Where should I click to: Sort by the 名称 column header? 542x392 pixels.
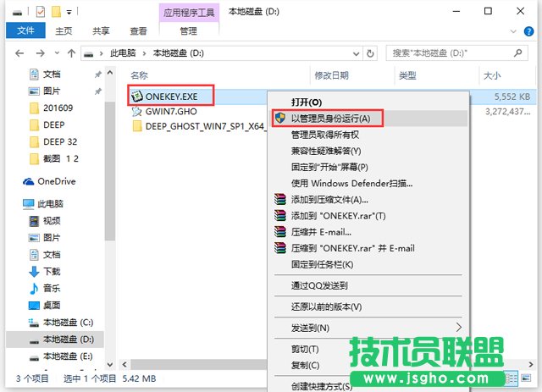[x=139, y=75]
